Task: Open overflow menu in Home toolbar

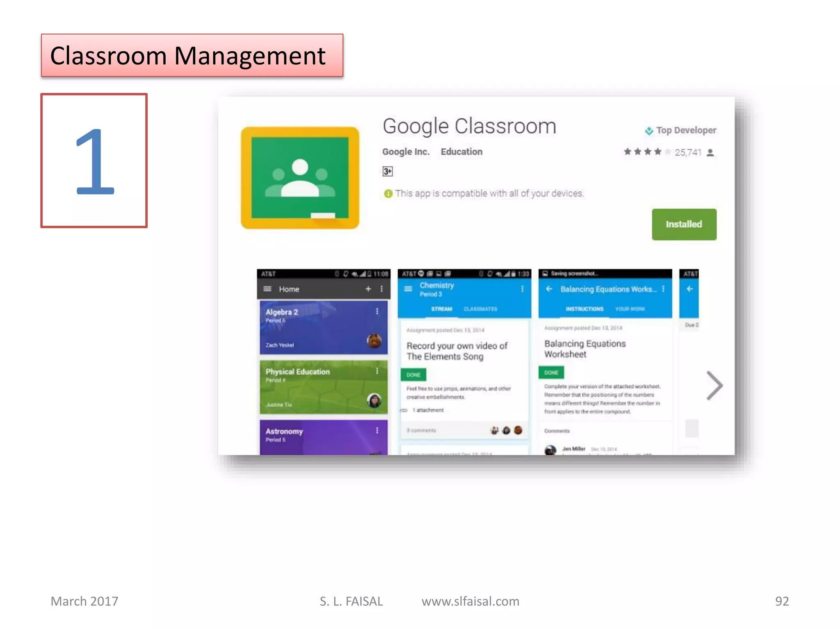Action: pyautogui.click(x=381, y=289)
